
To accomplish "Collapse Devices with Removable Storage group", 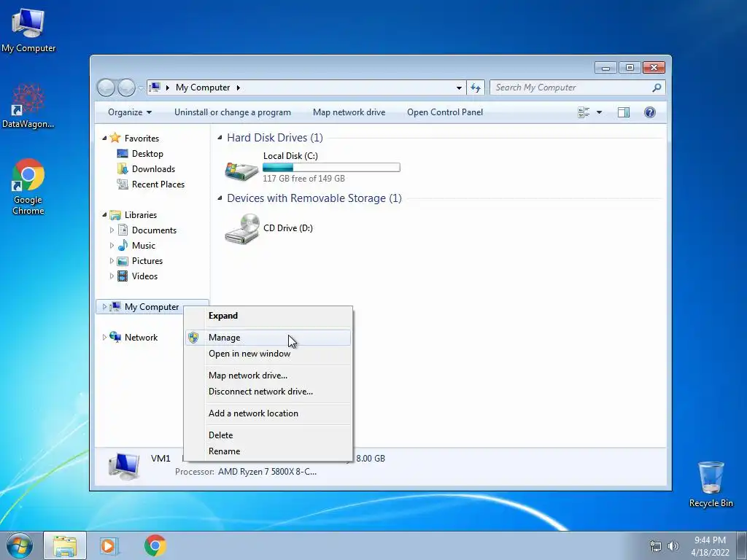I will 220,198.
